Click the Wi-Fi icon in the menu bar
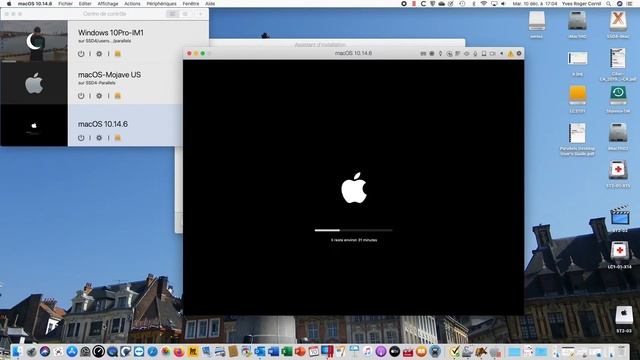The height and width of the screenshot is (360, 640). [x=484, y=4]
